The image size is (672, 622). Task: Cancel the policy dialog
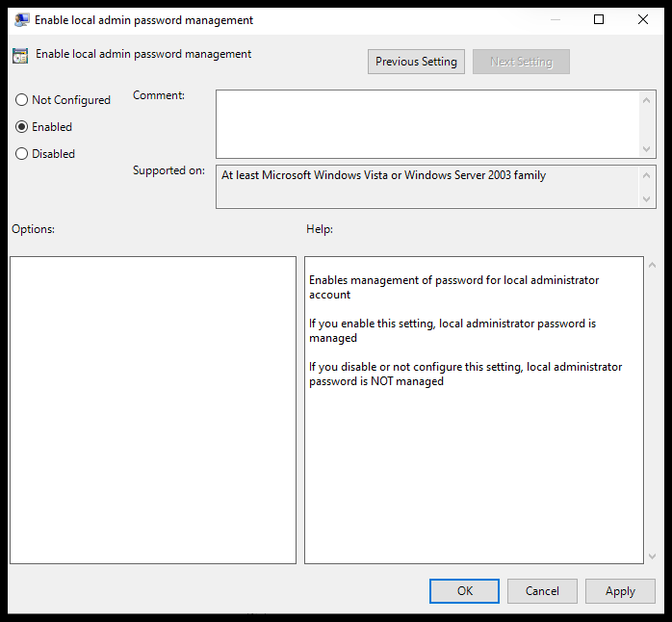(x=542, y=591)
